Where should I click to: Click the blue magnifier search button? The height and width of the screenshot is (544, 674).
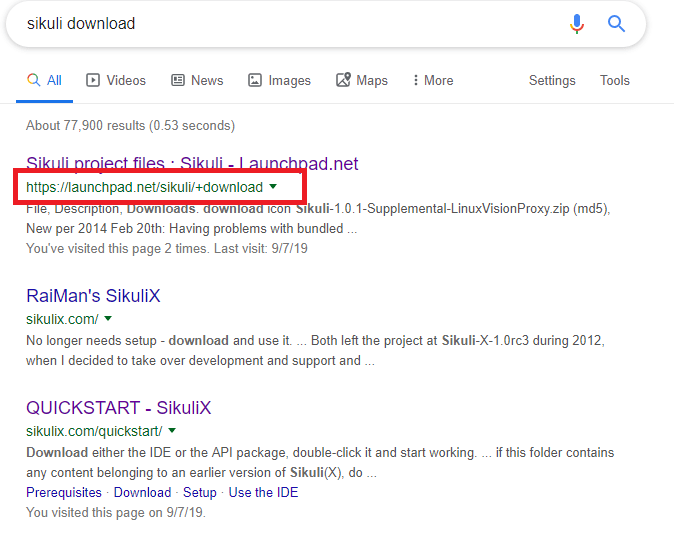[x=616, y=24]
